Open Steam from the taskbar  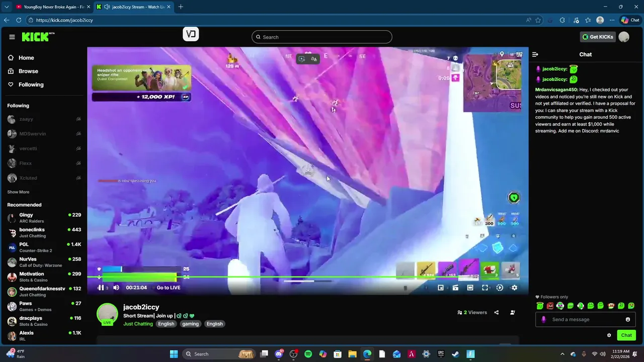pos(455,354)
